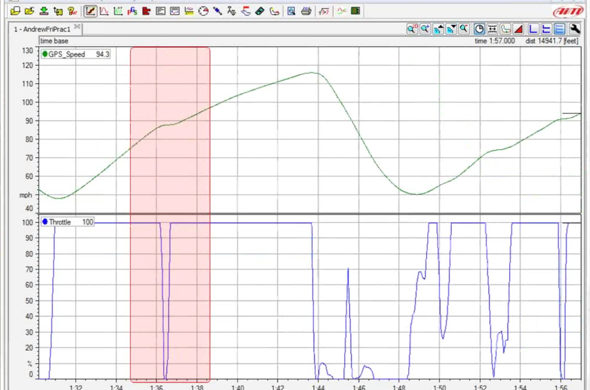Toggle the mixed-axis layout button

coord(546,29)
